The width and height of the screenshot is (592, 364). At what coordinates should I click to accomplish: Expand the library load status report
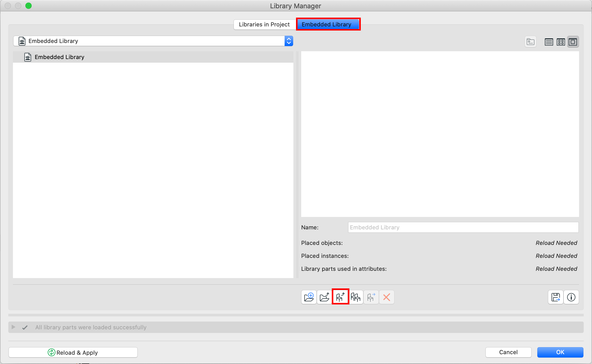pyautogui.click(x=13, y=327)
